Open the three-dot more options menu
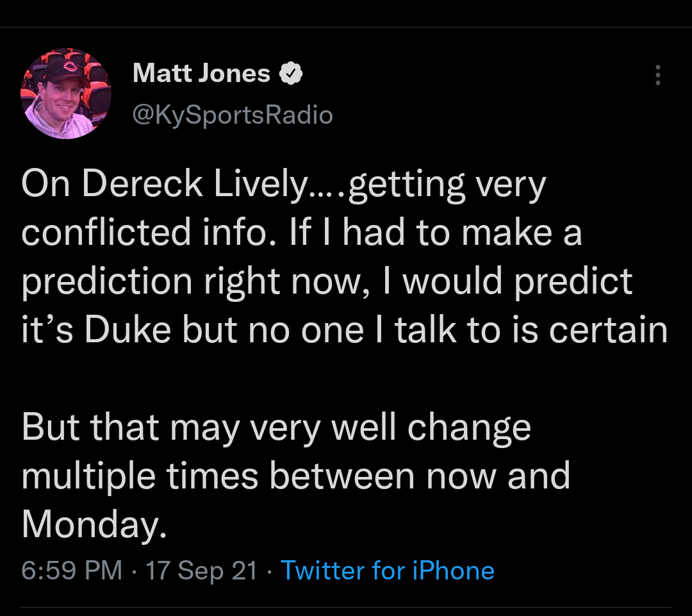 pyautogui.click(x=657, y=75)
